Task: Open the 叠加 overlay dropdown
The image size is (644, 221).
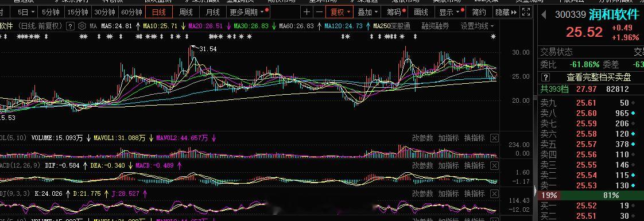Action: [367, 12]
